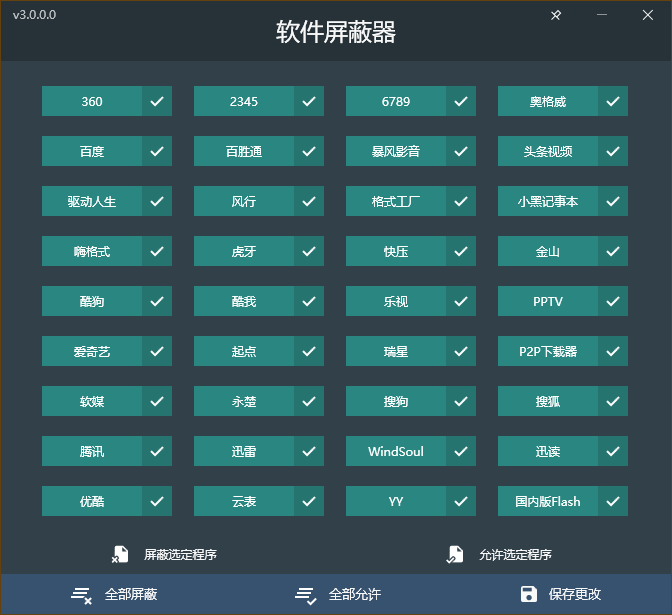
Task: Toggle the WindSoul checkmark
Action: point(461,451)
